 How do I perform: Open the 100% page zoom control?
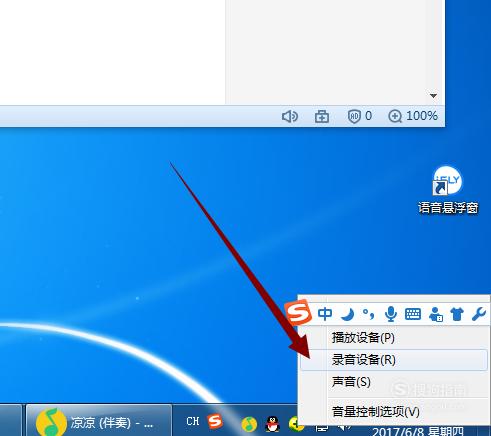(x=413, y=116)
